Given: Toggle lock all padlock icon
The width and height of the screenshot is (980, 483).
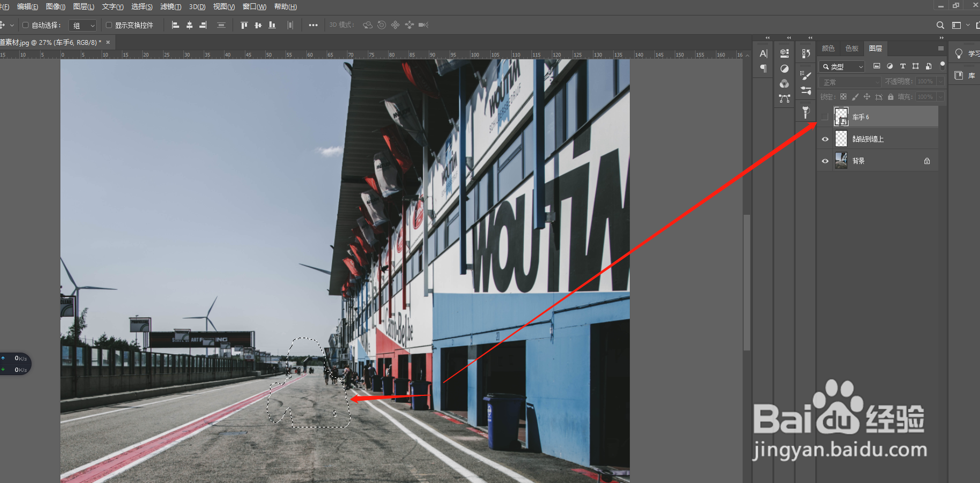Looking at the screenshot, I should coord(890,97).
